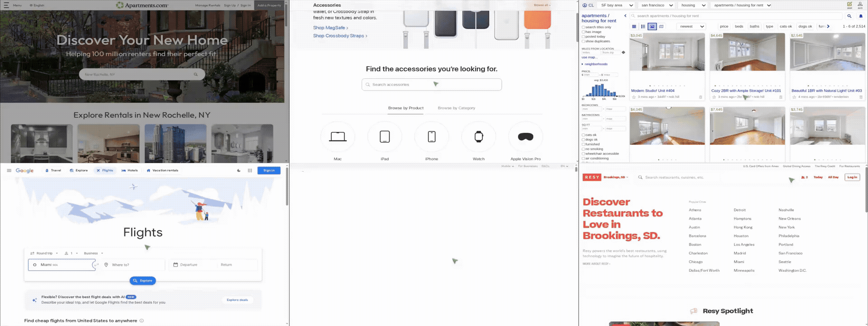Viewport: 868px width, 326px height.
Task: Open the 'SF bay area' dropdown on Craigslist
Action: pos(617,5)
